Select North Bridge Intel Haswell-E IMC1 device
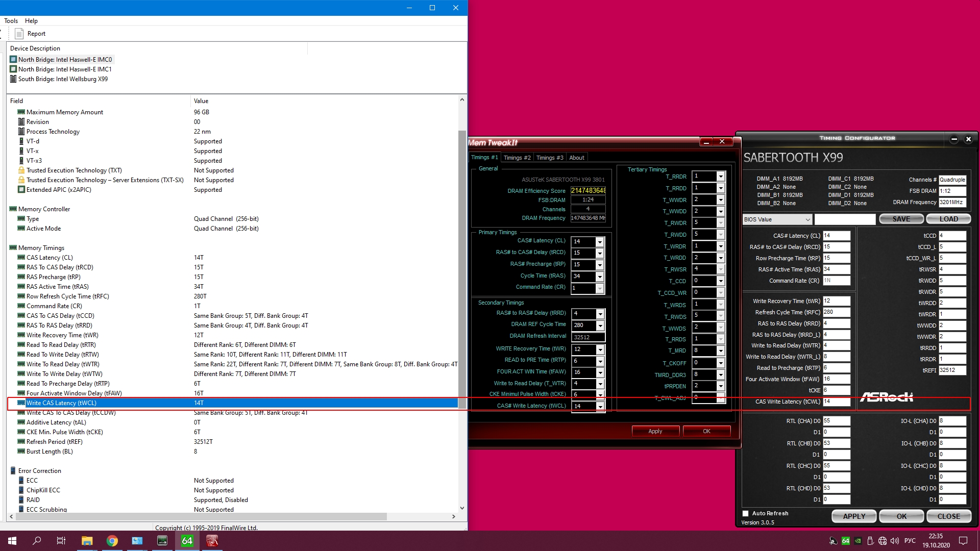This screenshot has width=980, height=551. [65, 69]
